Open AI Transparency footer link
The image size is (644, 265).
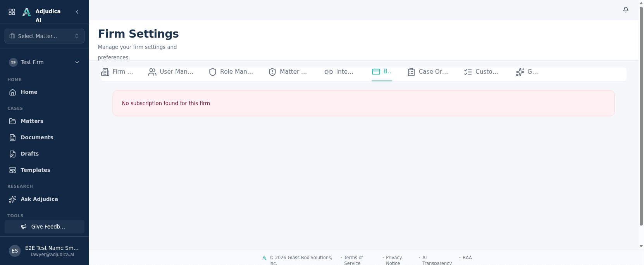click(x=437, y=260)
